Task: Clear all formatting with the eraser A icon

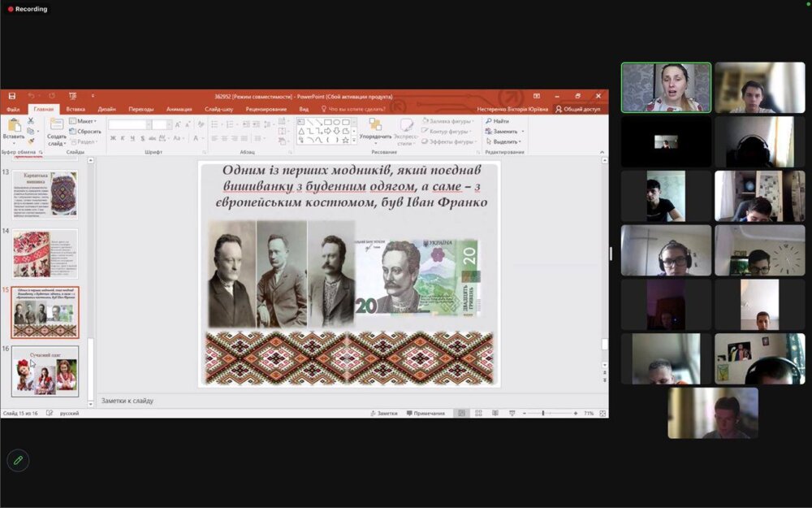Action: tap(201, 125)
